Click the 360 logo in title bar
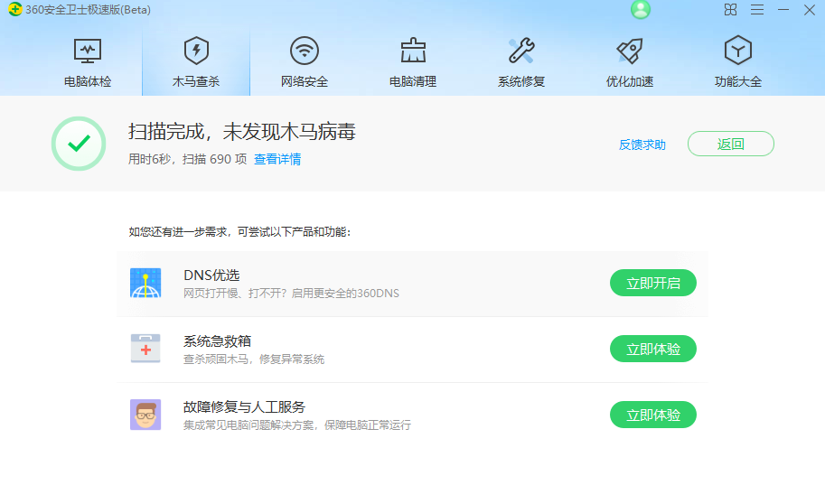The image size is (825, 504). (x=14, y=9)
